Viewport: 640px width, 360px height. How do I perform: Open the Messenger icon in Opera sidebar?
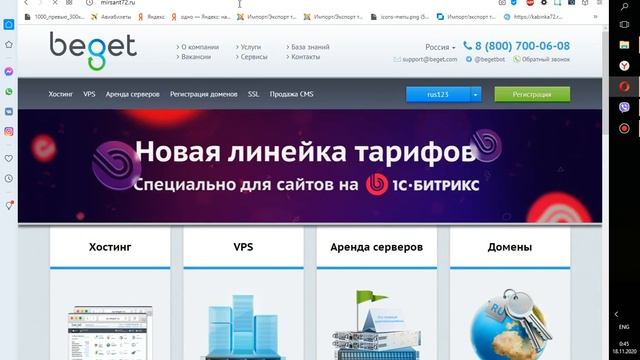pos(9,71)
